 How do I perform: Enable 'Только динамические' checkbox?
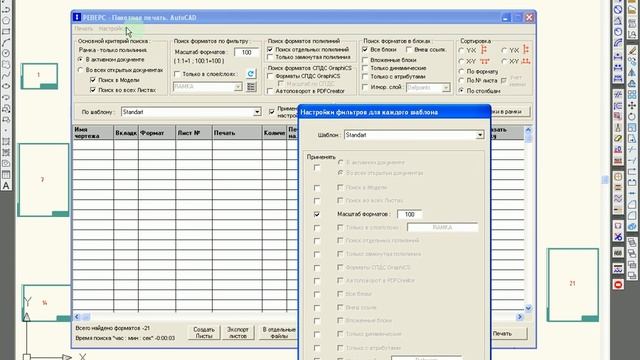(x=365, y=68)
